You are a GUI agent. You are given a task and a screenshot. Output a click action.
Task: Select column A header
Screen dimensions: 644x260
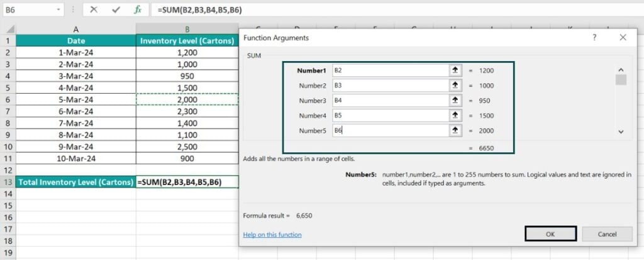(x=76, y=29)
